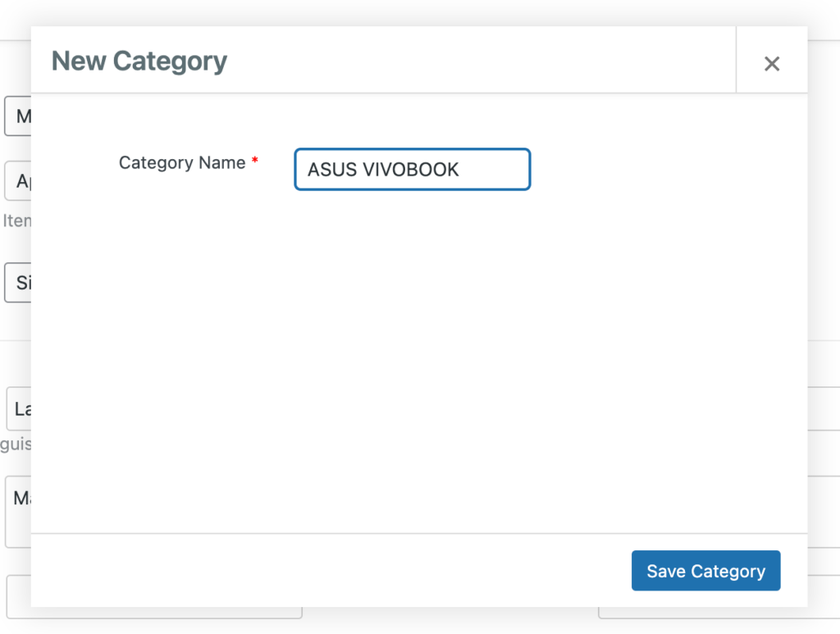Click the background field showing only 'M'
This screenshot has width=840, height=634.
[18, 116]
